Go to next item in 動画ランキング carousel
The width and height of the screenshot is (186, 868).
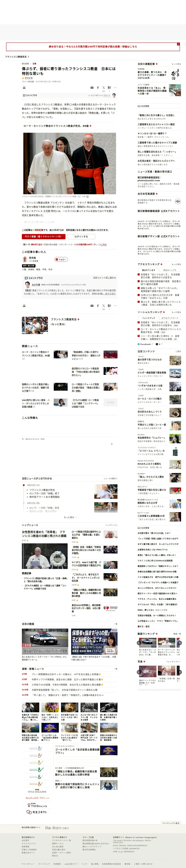tap(180, 643)
